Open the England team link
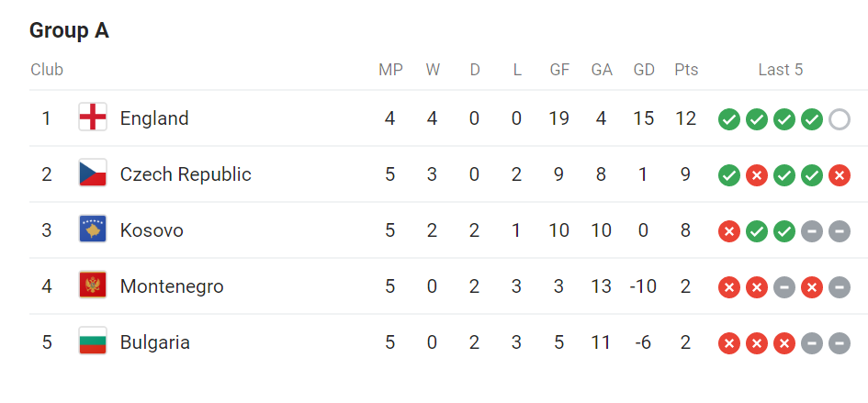This screenshot has width=868, height=403. (x=154, y=118)
